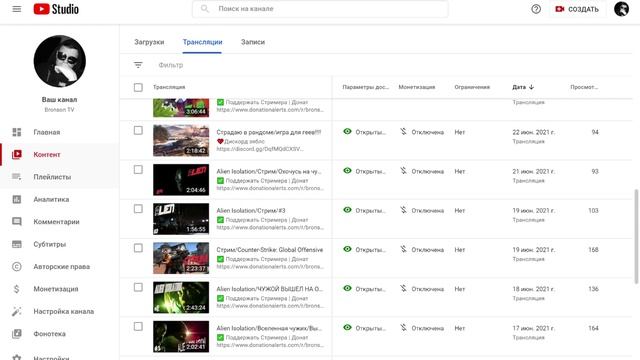Open title 'Страдаю в рандоме/игра для геев!!!!'
The height and width of the screenshot is (360, 640).
tap(269, 132)
